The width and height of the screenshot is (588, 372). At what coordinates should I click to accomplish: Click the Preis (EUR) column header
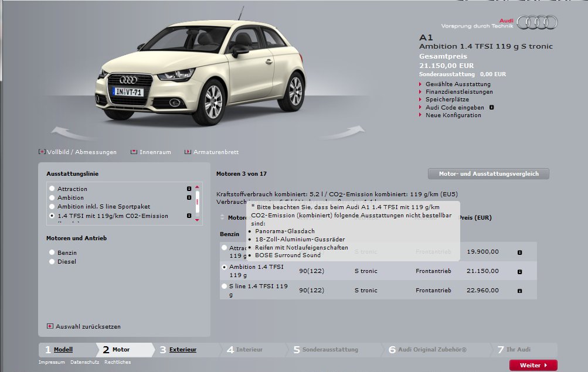tap(475, 218)
